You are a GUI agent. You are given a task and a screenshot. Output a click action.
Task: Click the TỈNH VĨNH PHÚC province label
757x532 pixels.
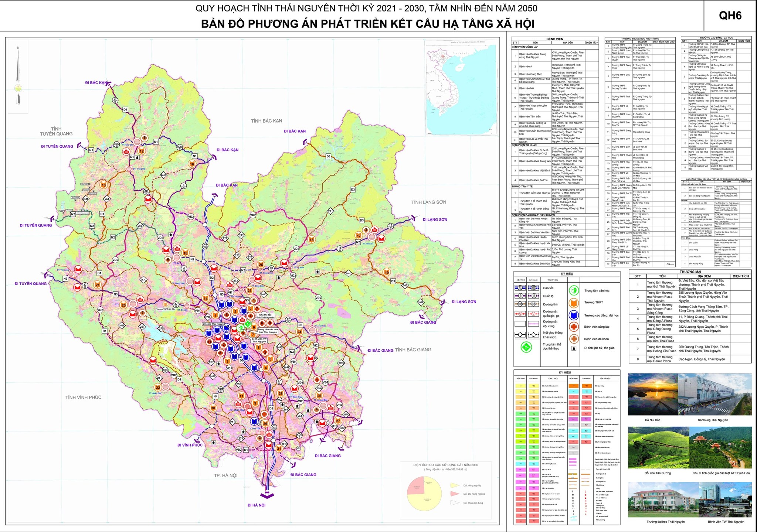tap(83, 398)
